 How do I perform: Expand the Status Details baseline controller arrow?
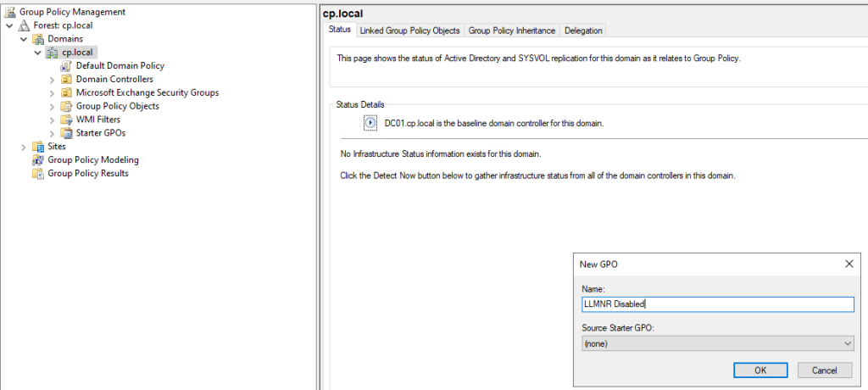pos(370,123)
